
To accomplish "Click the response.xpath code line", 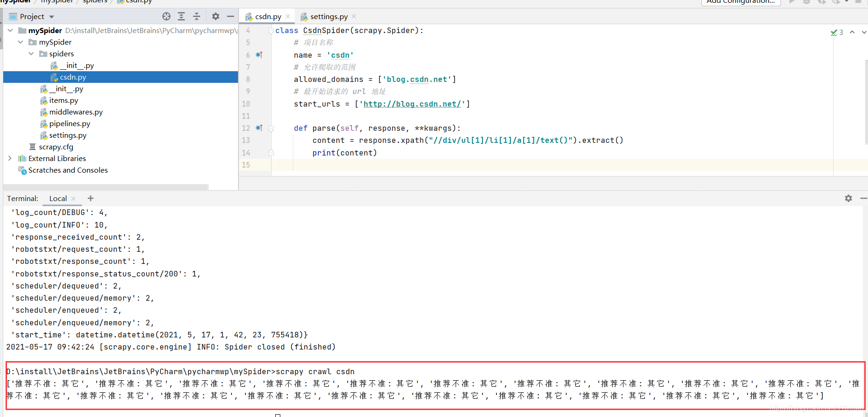I will 468,140.
